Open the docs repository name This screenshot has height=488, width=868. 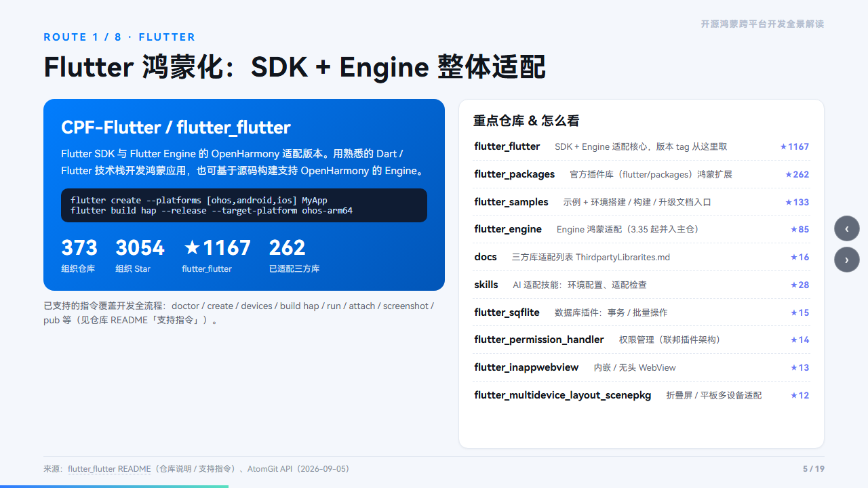[486, 257]
